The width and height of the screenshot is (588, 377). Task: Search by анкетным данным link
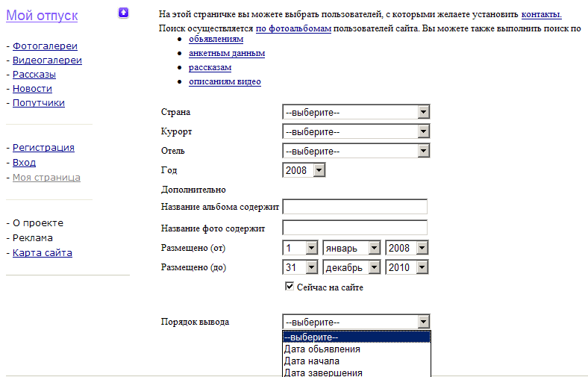227,53
